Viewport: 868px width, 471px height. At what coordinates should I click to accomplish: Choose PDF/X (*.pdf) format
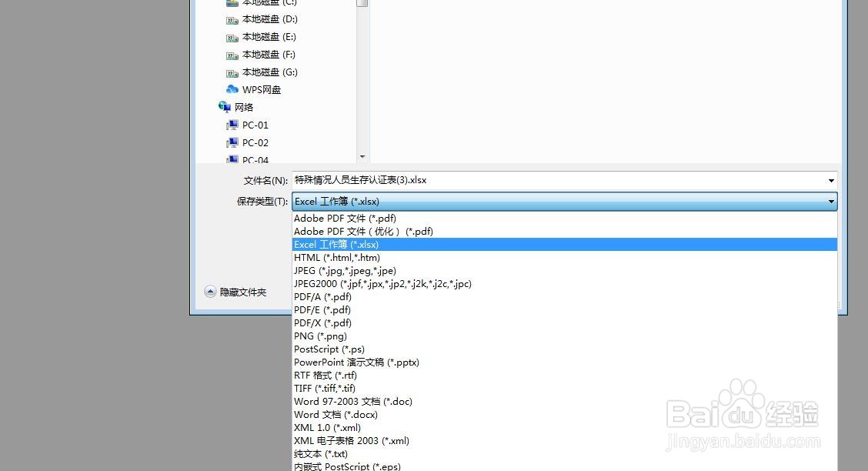point(565,323)
